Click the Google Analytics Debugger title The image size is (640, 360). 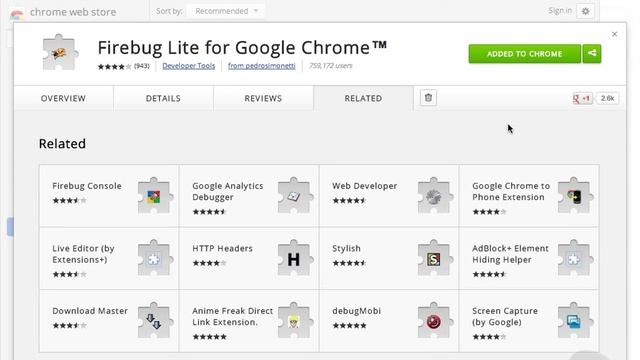228,191
